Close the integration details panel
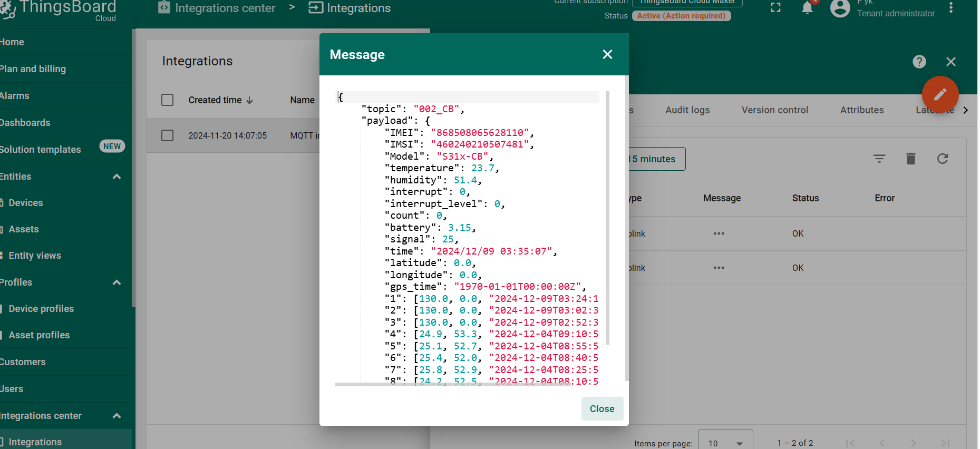 (951, 62)
